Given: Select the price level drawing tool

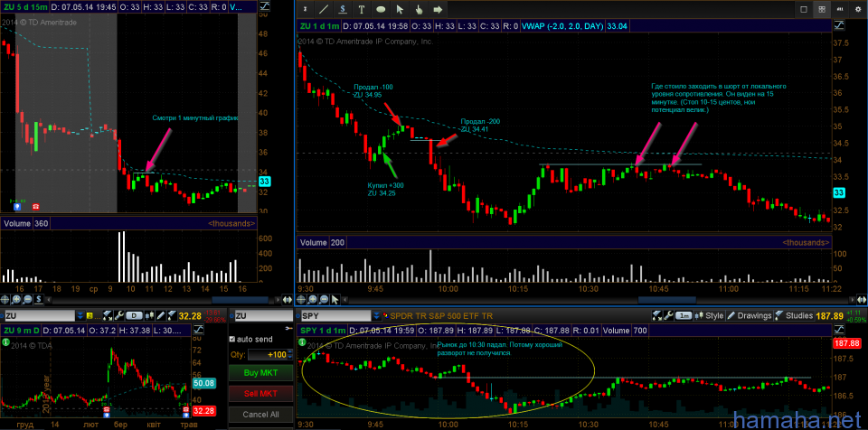Looking at the screenshot, I should click(x=344, y=9).
